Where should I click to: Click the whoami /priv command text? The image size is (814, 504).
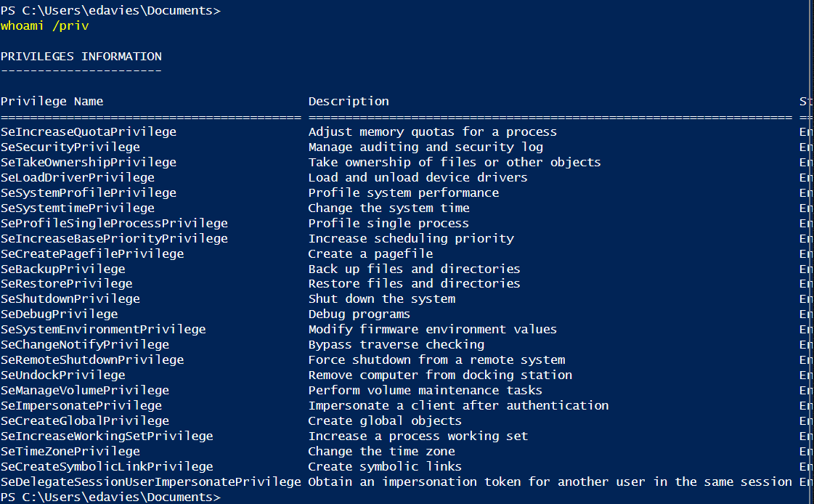44,25
